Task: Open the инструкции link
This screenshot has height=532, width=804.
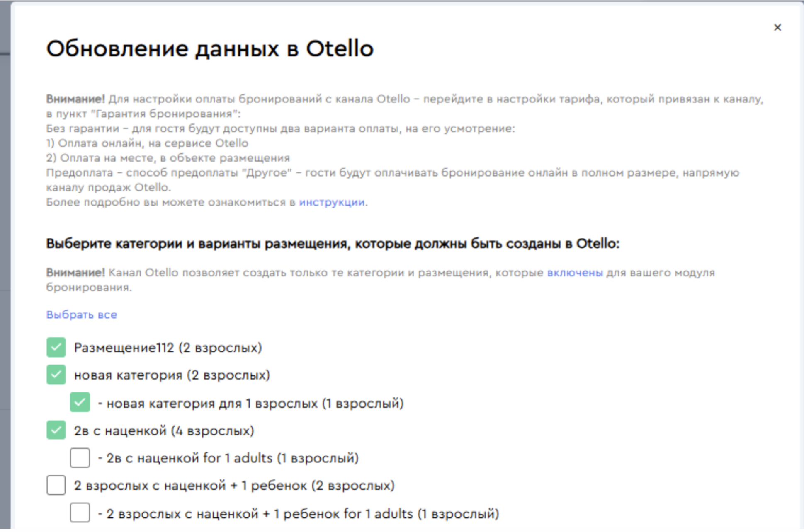Action: (x=332, y=202)
